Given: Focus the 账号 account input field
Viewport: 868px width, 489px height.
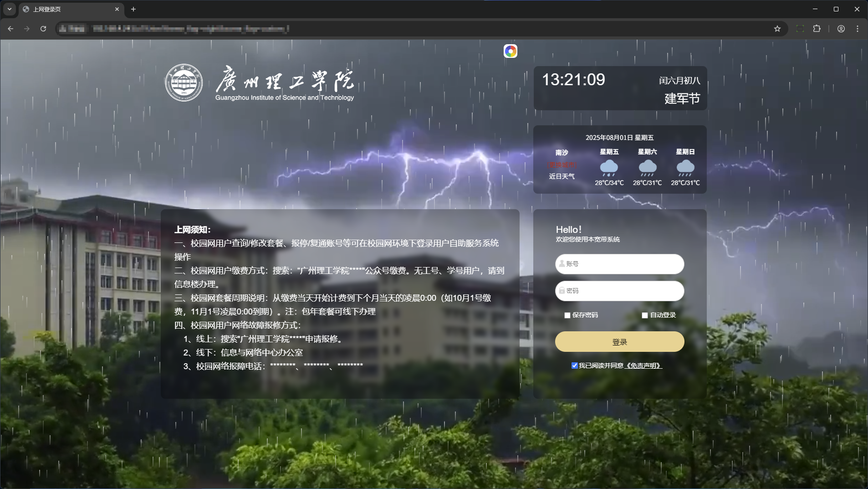Looking at the screenshot, I should pyautogui.click(x=619, y=264).
